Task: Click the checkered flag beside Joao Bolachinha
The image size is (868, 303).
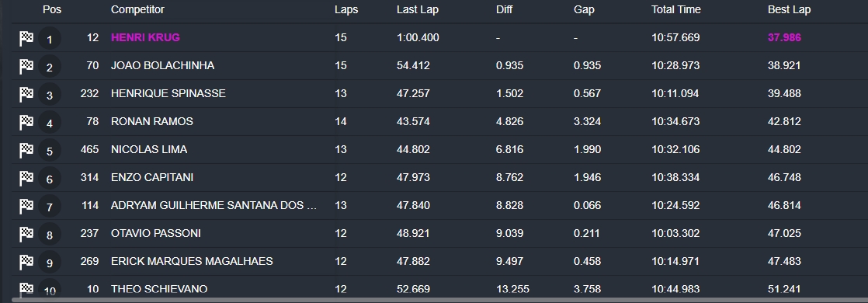Action: pos(26,67)
